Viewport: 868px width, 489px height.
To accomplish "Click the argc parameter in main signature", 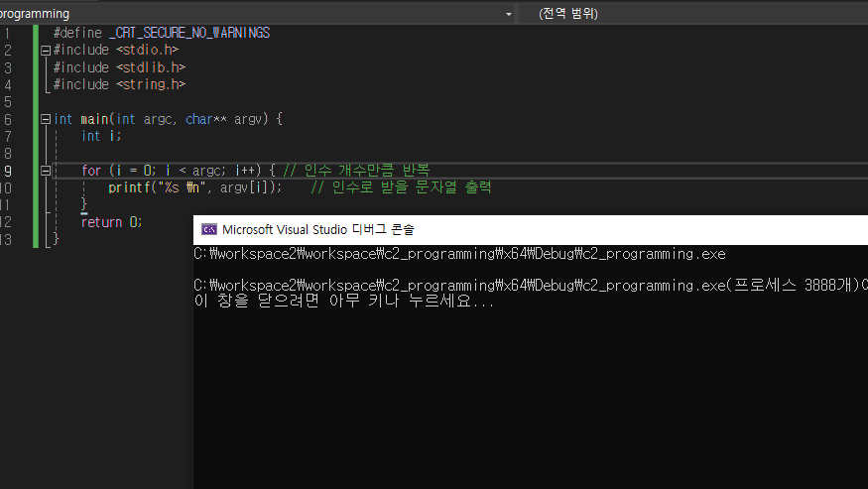I will 160,119.
